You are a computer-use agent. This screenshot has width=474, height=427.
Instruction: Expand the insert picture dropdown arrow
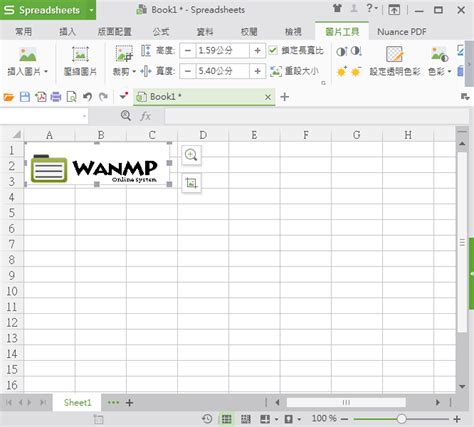pos(46,71)
